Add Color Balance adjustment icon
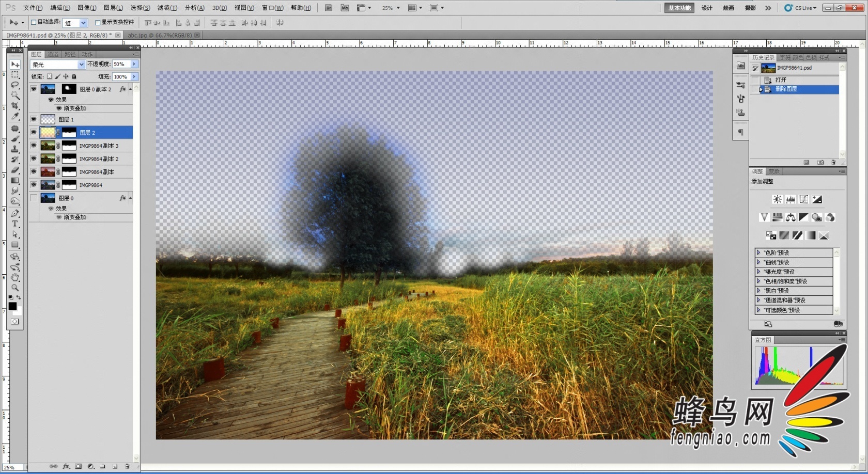 [791, 217]
